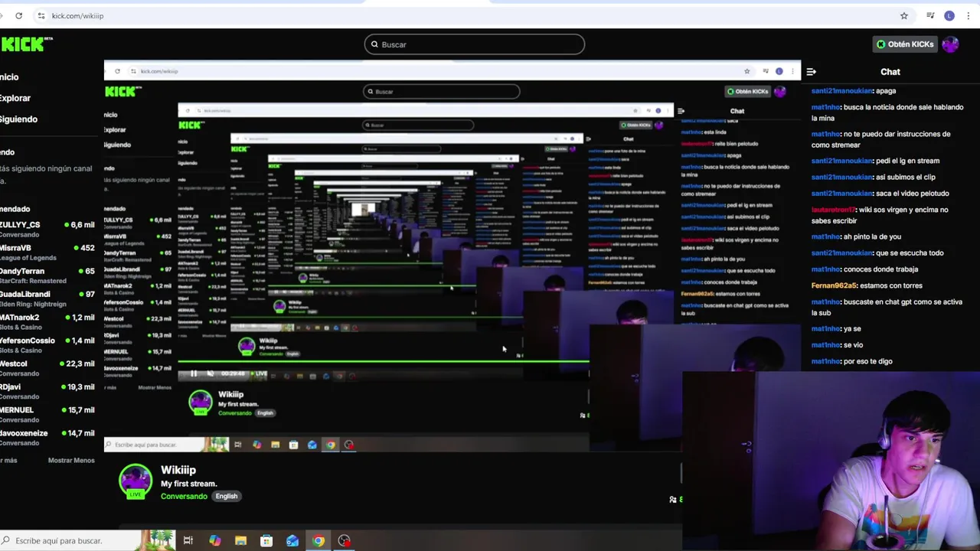Click the English language tag

[x=226, y=496]
